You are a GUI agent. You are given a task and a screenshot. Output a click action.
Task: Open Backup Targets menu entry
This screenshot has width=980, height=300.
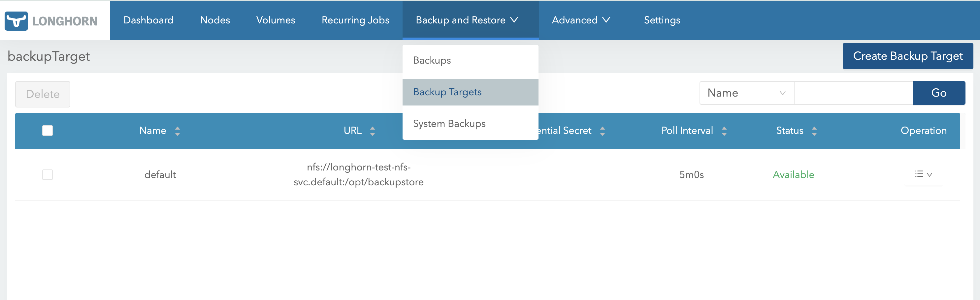click(447, 92)
